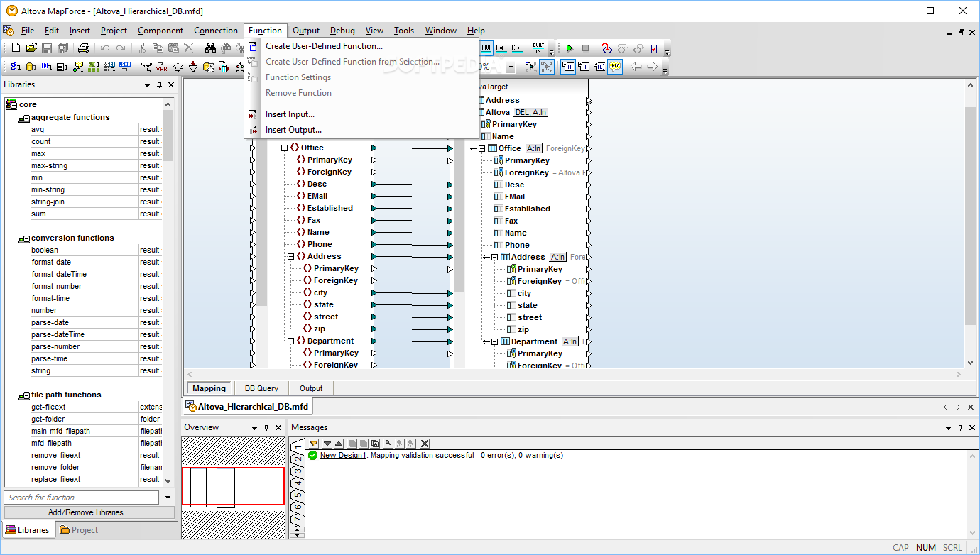Insert Excel file component icon

click(94, 67)
